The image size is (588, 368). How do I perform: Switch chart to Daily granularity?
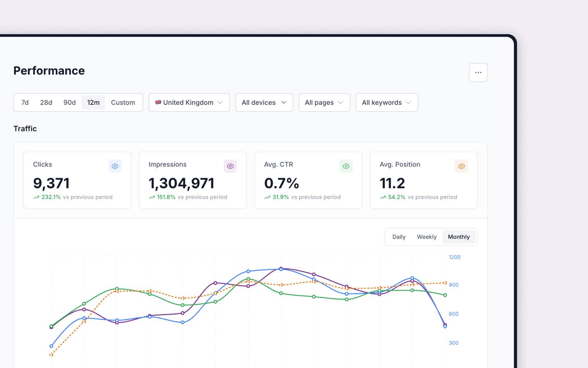point(399,237)
